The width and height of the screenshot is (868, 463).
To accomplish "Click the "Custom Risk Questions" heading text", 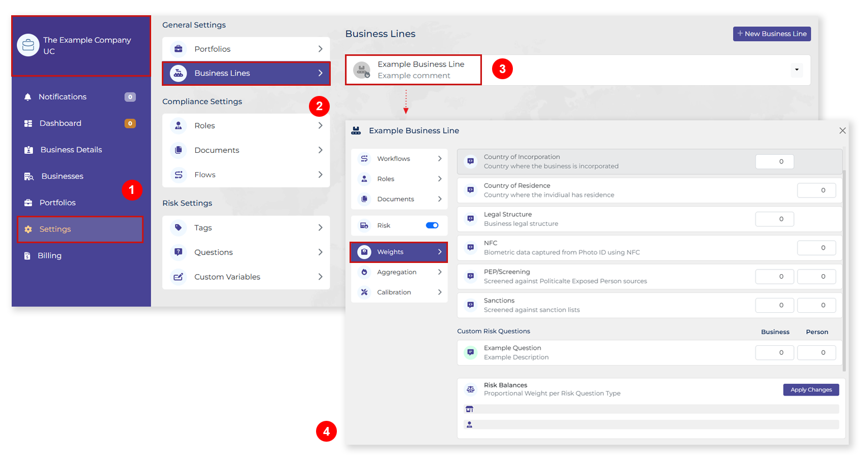I will (x=494, y=331).
